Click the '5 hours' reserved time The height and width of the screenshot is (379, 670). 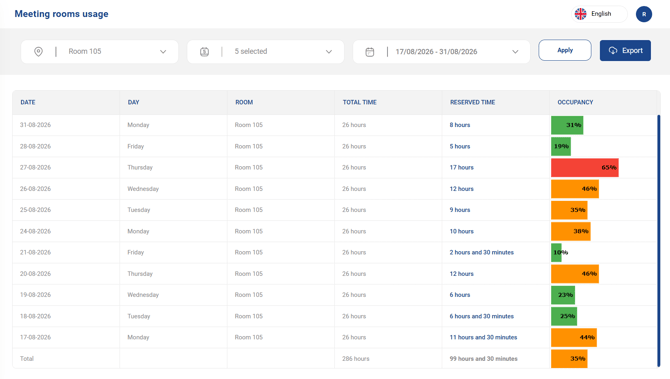[x=459, y=147]
